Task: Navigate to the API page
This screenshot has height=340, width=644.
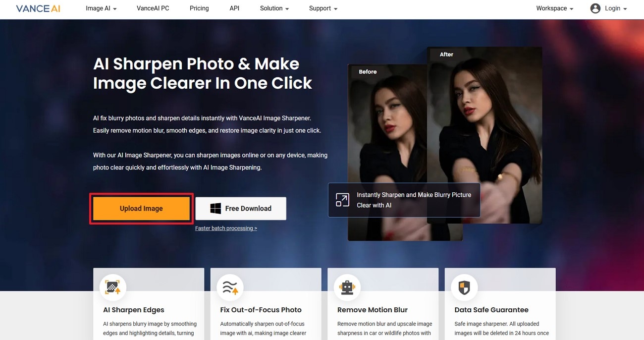Action: pos(234,8)
